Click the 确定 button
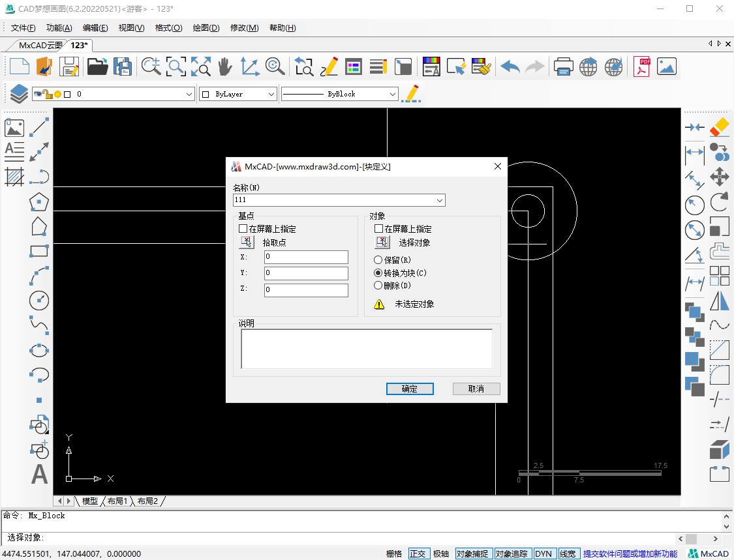The width and height of the screenshot is (734, 560). 410,389
